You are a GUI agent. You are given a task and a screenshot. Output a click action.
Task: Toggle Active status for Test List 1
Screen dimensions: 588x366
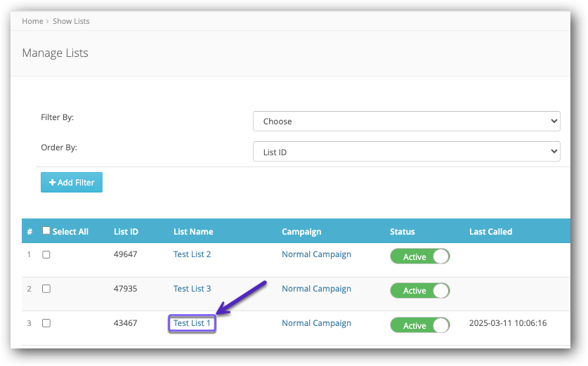[420, 325]
